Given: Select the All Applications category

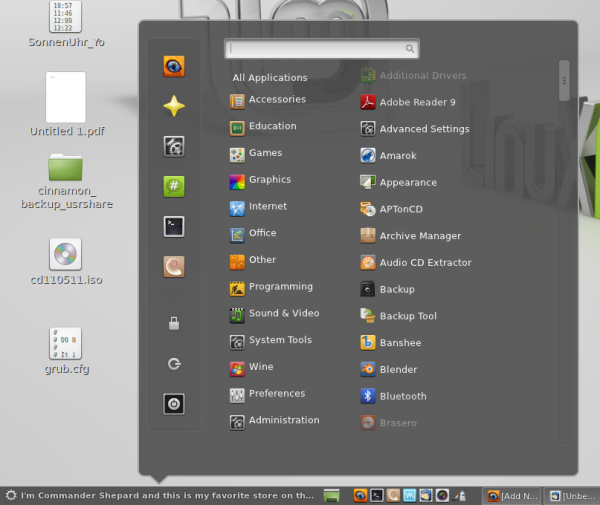Looking at the screenshot, I should point(270,78).
